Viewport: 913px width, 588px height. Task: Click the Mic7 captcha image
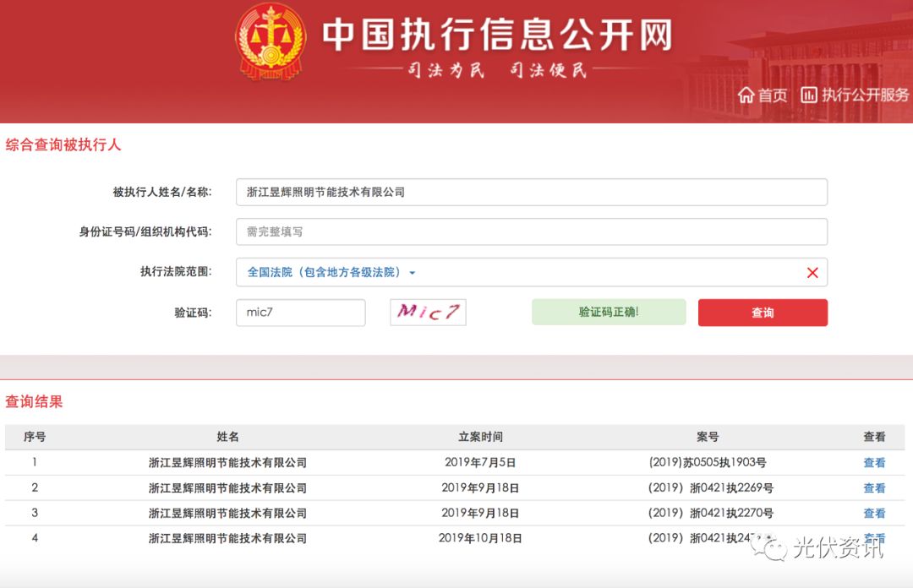coord(428,313)
